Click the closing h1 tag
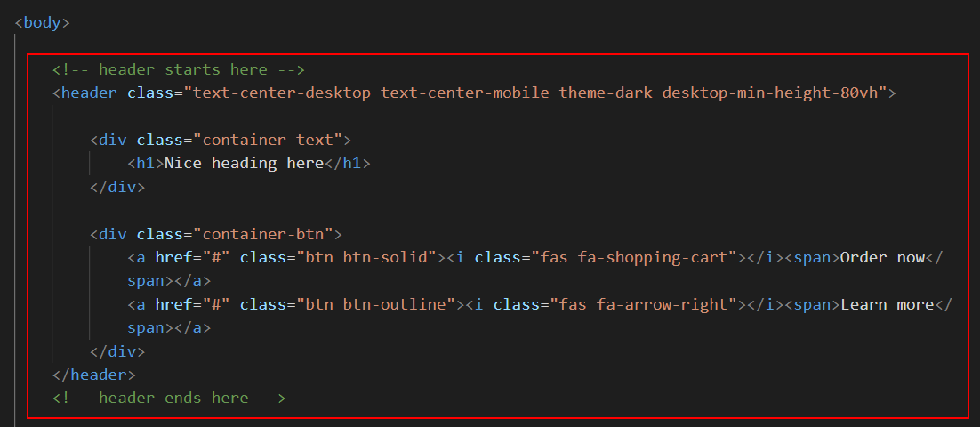Image resolution: width=980 pixels, height=427 pixels. [347, 164]
